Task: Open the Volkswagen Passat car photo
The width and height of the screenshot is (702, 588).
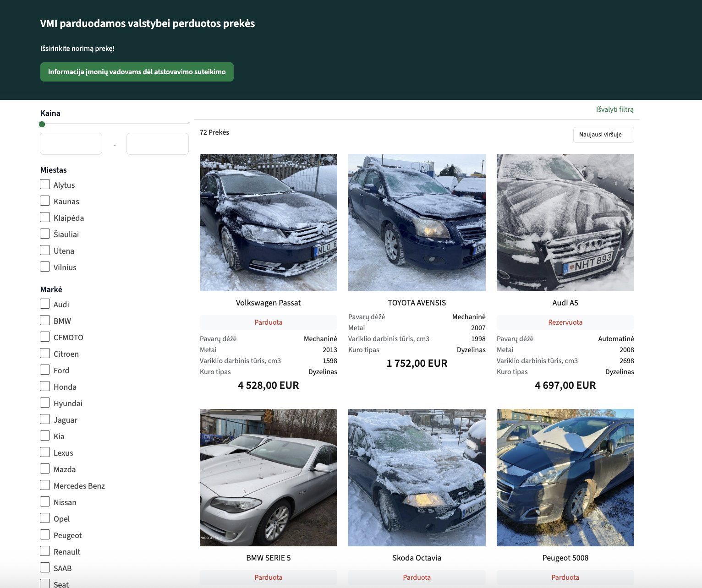Action: (x=268, y=222)
